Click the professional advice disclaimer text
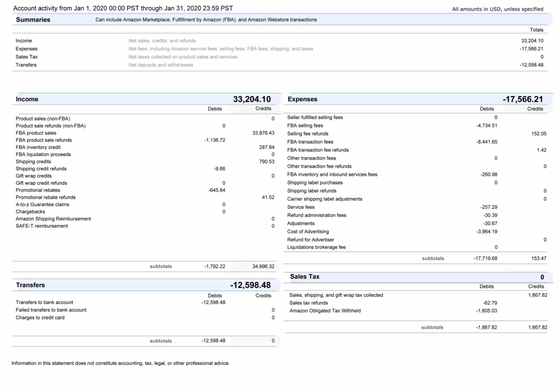This screenshot has width=560, height=392. pos(120,363)
